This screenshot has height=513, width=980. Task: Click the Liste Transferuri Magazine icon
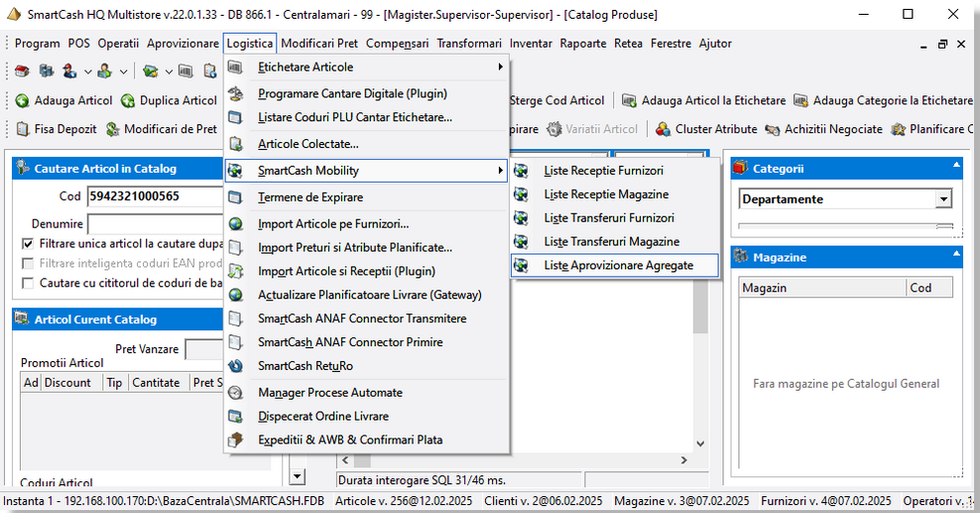pyautogui.click(x=521, y=242)
